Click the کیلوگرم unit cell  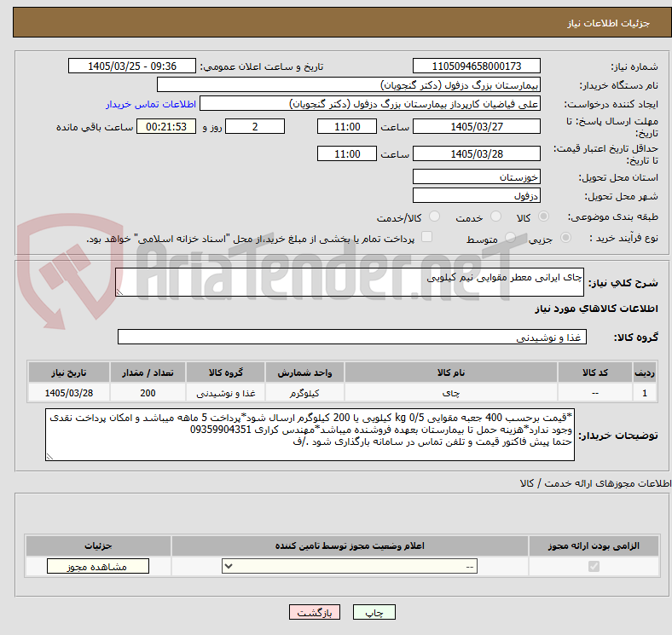click(304, 392)
